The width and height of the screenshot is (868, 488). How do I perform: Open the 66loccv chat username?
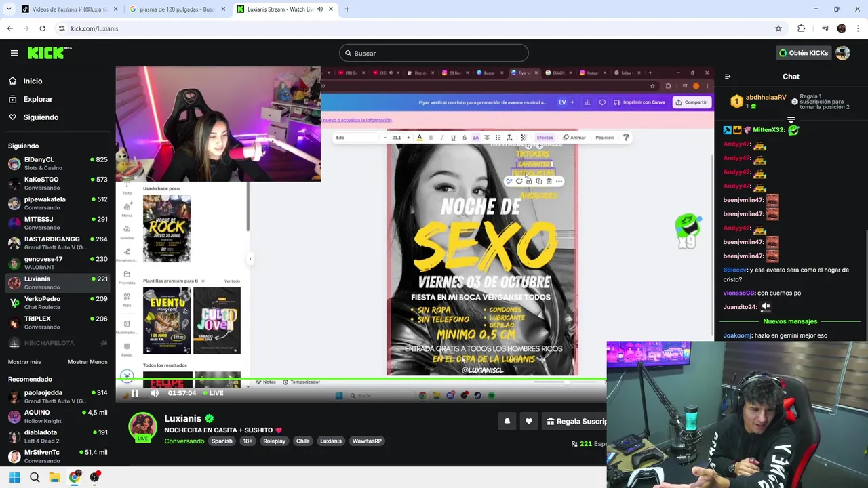click(735, 270)
